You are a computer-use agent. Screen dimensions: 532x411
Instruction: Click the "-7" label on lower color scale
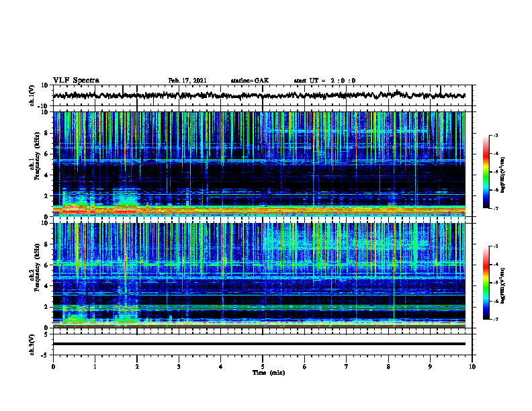click(495, 320)
